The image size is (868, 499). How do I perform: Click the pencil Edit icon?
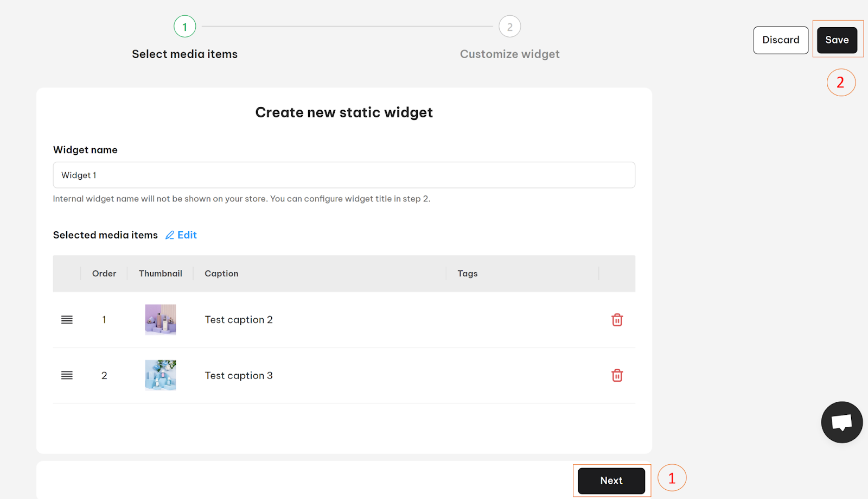click(x=170, y=235)
